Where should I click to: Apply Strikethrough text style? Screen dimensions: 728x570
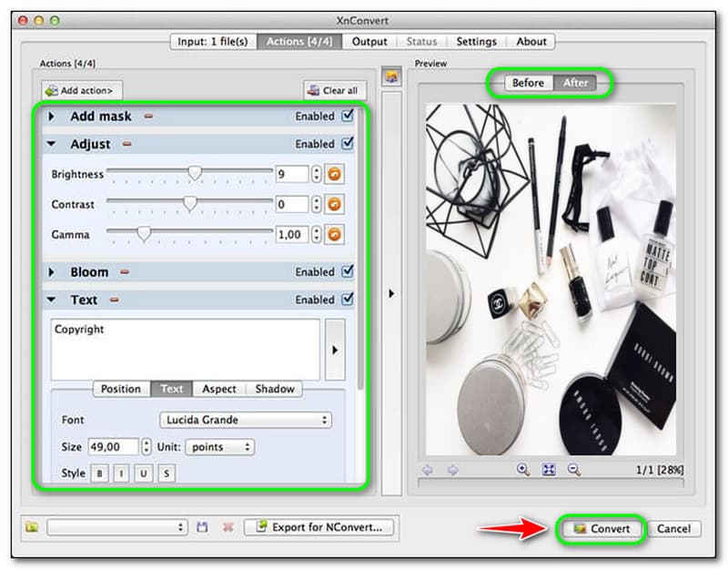[x=167, y=473]
